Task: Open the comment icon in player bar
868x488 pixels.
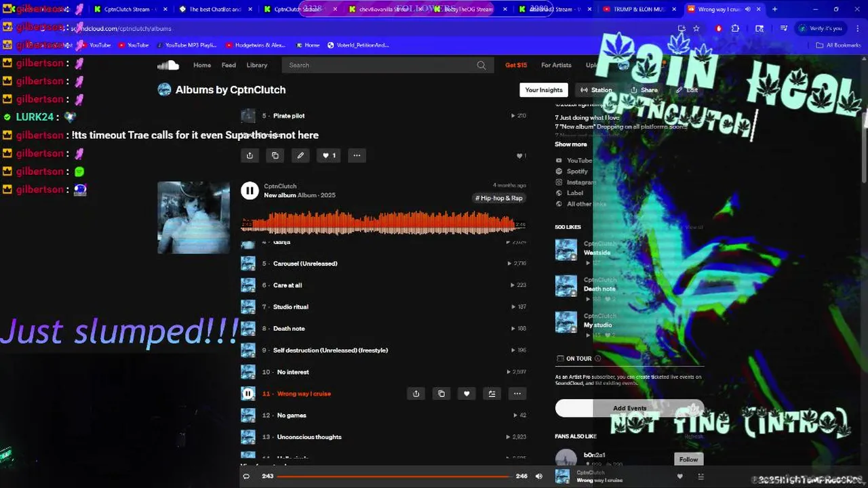Action: coord(246,476)
